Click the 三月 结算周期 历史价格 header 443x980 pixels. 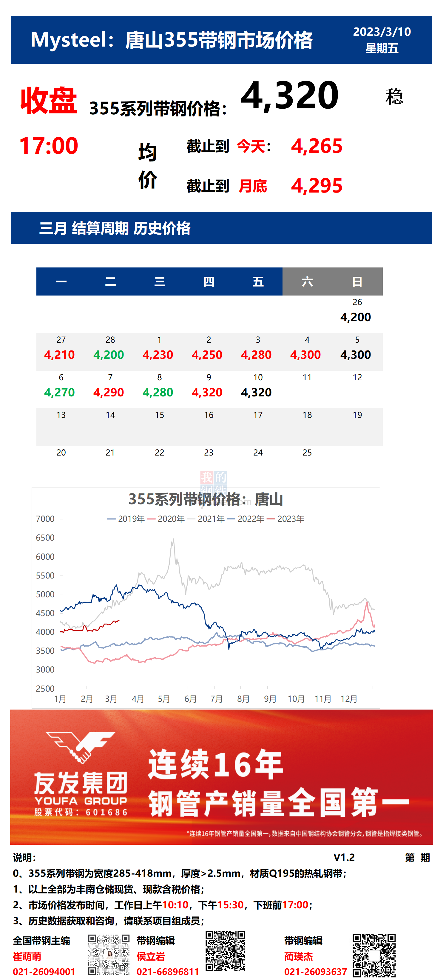point(115,228)
